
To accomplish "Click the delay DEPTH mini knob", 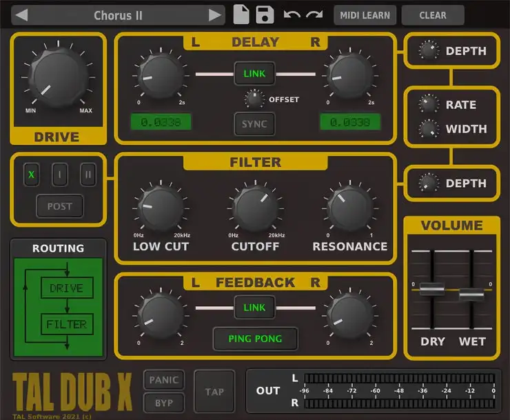I will tap(429, 50).
